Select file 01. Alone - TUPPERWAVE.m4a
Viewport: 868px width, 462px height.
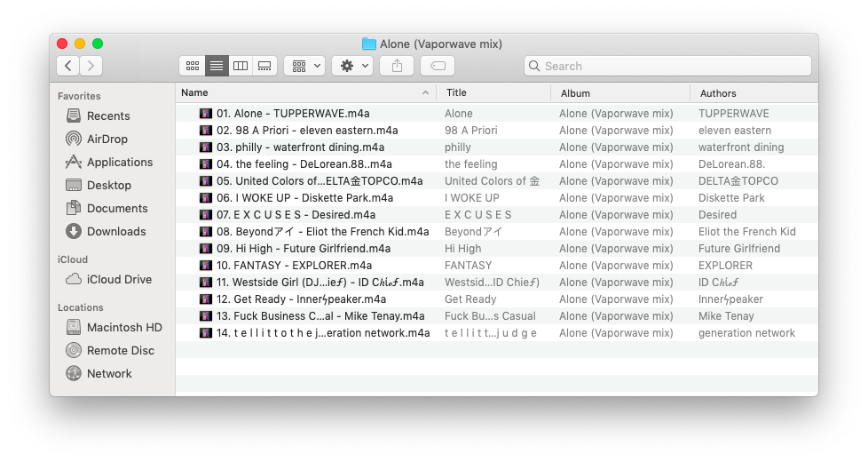pyautogui.click(x=293, y=114)
